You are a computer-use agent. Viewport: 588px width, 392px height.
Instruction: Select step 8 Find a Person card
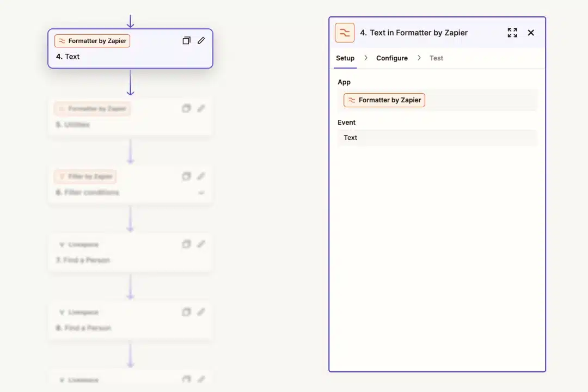[x=130, y=320]
